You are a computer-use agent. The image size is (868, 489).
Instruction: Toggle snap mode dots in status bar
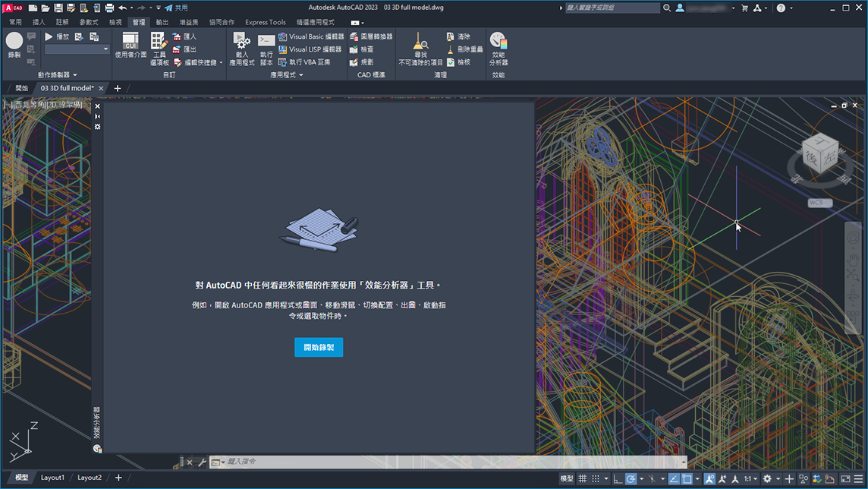tap(596, 478)
